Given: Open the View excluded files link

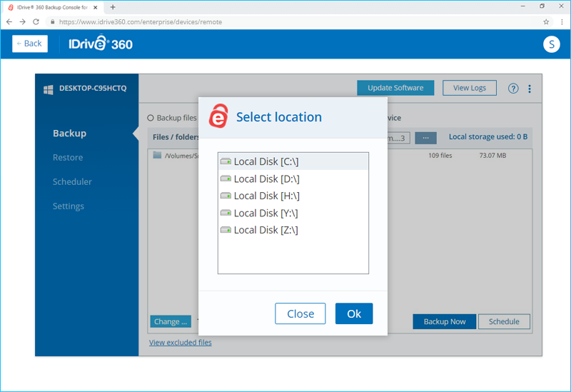Looking at the screenshot, I should [180, 343].
